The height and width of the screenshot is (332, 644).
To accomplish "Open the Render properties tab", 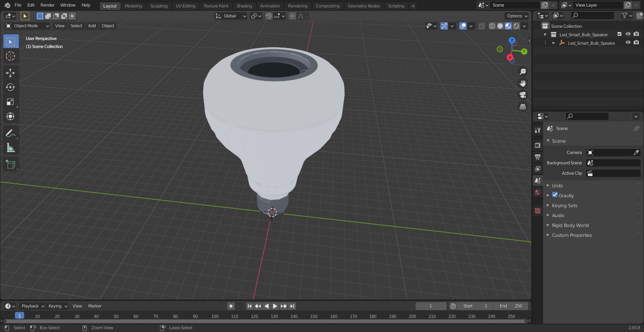I will pyautogui.click(x=537, y=145).
